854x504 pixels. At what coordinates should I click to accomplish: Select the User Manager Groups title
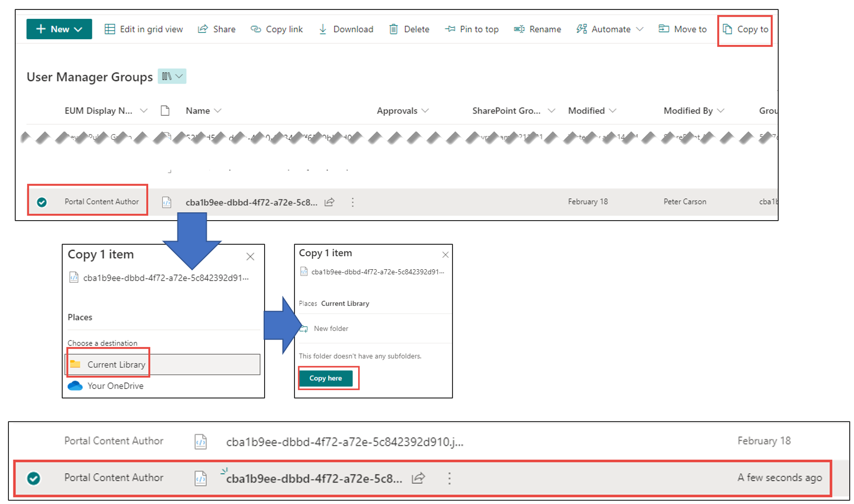[90, 77]
